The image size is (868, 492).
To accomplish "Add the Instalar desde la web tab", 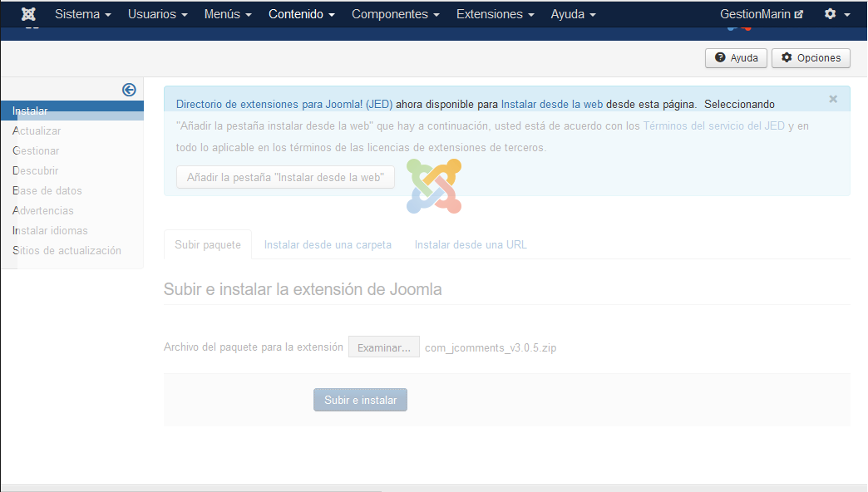I will [x=285, y=177].
